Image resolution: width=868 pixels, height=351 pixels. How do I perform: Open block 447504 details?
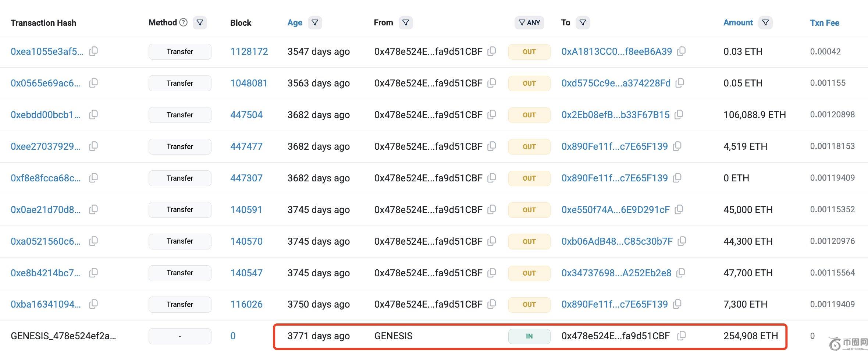click(x=246, y=115)
